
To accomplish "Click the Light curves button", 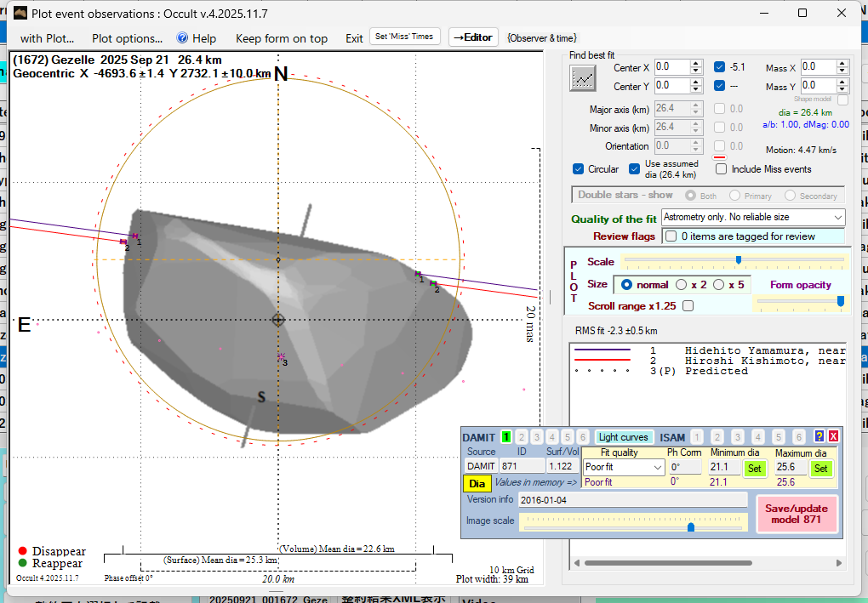I will (625, 437).
